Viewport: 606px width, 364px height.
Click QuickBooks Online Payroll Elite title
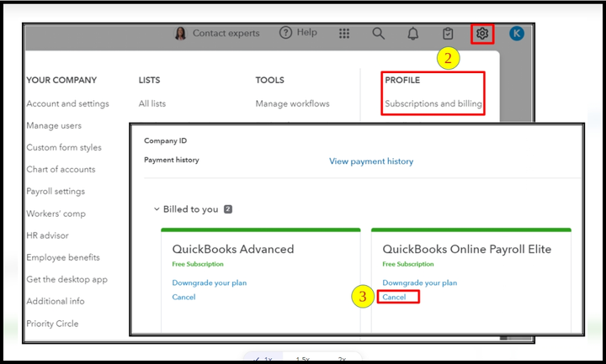[x=467, y=249]
